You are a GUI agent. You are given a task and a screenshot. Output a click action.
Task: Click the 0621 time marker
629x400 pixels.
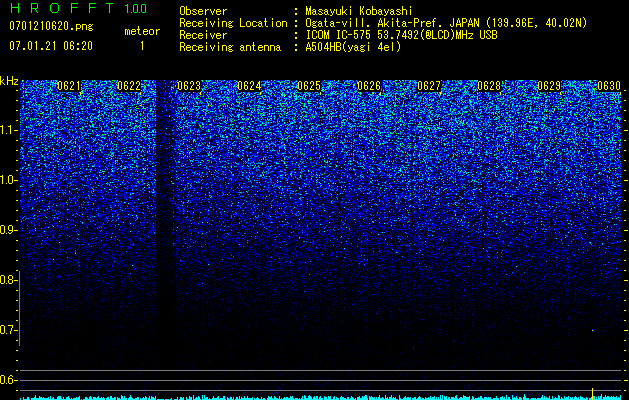tap(69, 86)
